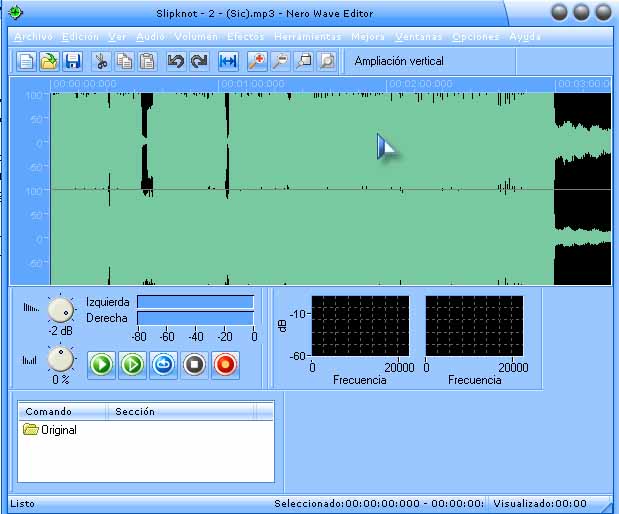This screenshot has width=619, height=514.
Task: Click the Sección column header
Action: click(x=180, y=411)
